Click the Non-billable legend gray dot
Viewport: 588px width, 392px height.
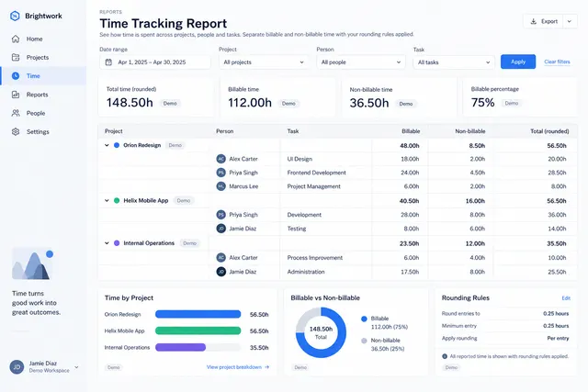(x=364, y=341)
